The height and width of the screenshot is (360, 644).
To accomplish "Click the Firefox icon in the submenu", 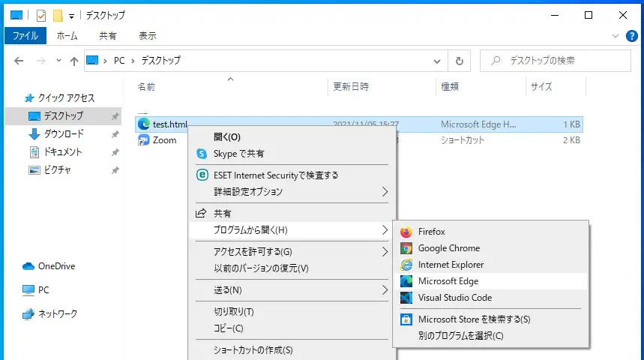I will tap(406, 232).
